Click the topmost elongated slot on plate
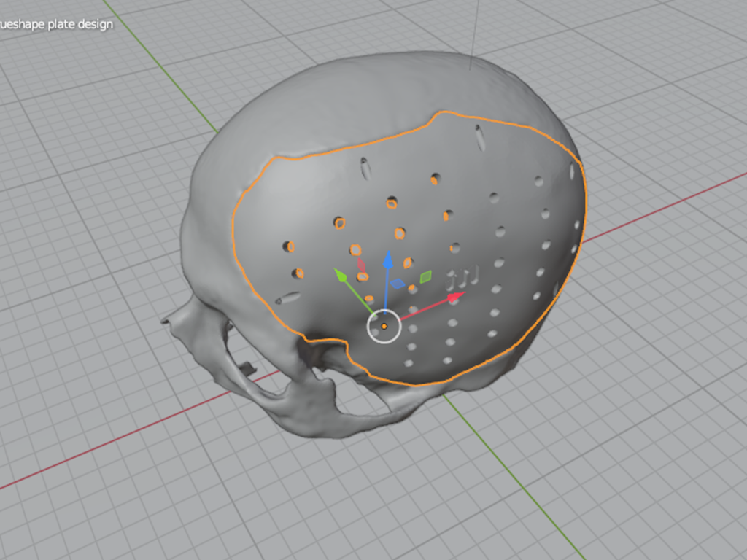Viewport: 747px width, 560px height. pos(480,137)
